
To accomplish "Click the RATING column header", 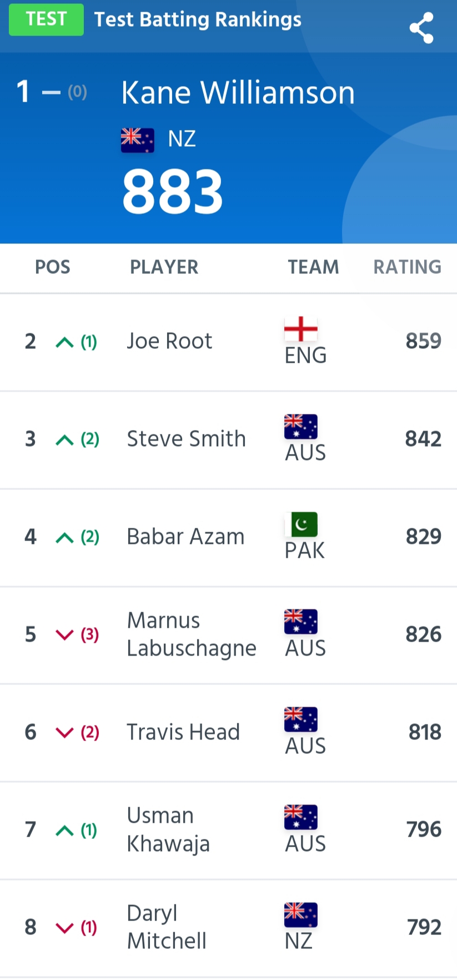I will click(x=407, y=267).
